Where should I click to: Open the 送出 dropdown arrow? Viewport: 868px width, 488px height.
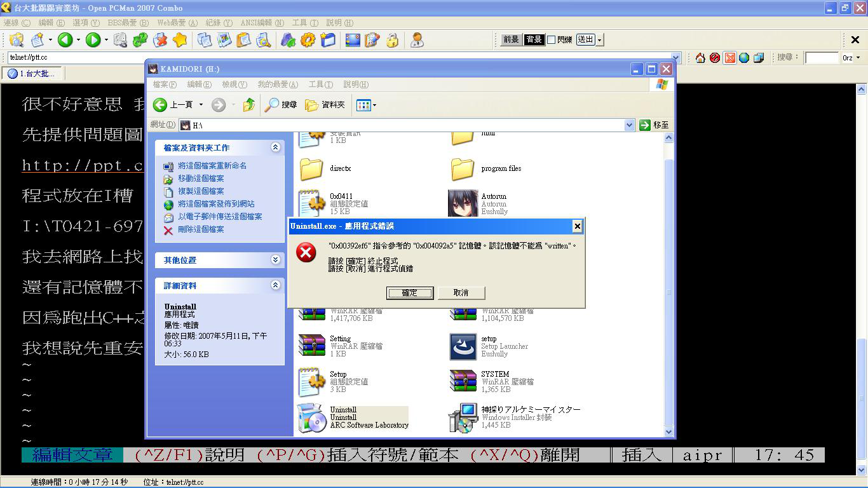pos(599,39)
